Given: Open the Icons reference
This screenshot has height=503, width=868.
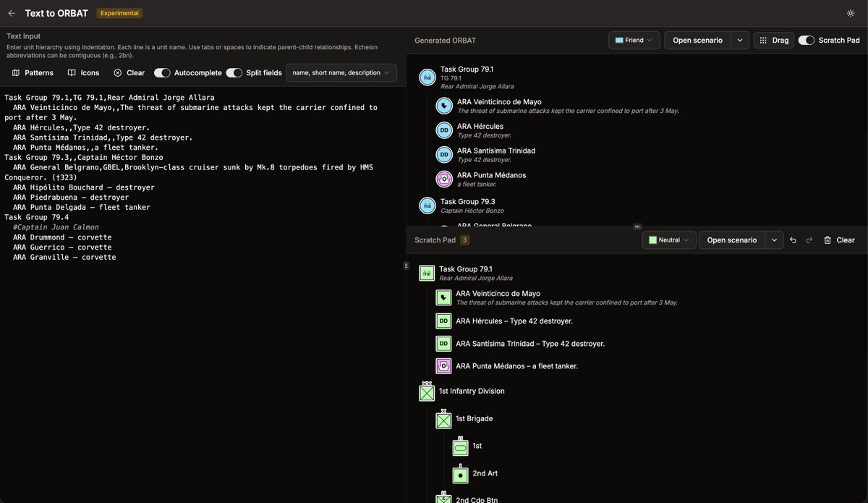Looking at the screenshot, I should coord(83,72).
